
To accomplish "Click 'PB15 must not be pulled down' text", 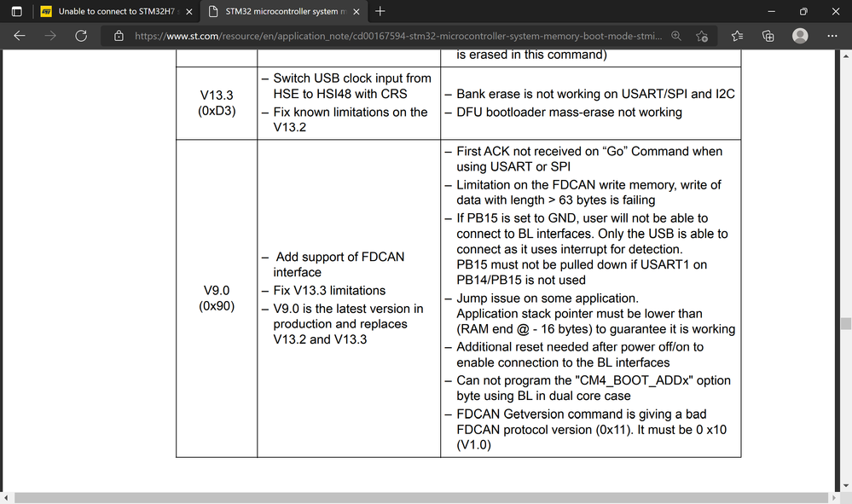I will click(582, 272).
